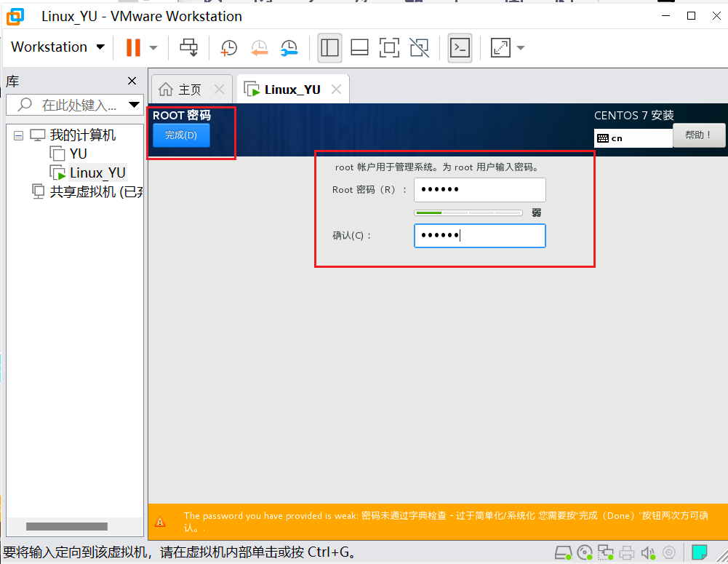Switch to the 主页 tab
This screenshot has height=564, width=728.
[x=189, y=90]
